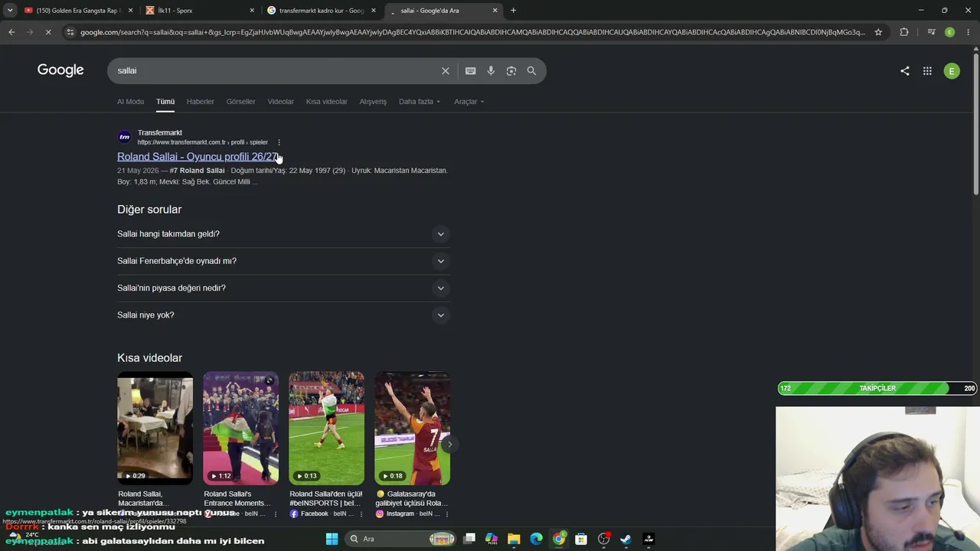Play the 0:29 Roland Sallai Macaristan'da video
This screenshot has width=980, height=551.
(x=155, y=428)
